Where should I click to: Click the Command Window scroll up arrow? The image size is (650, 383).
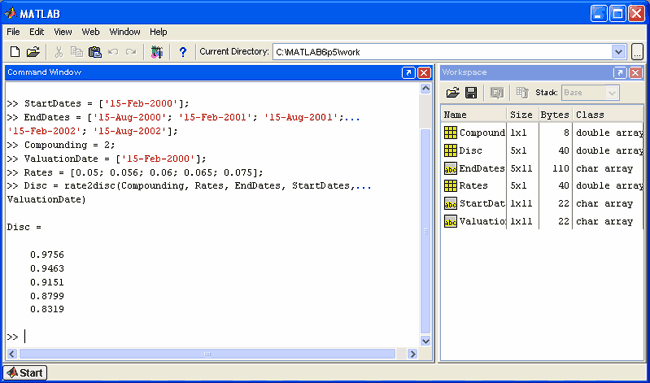point(425,88)
